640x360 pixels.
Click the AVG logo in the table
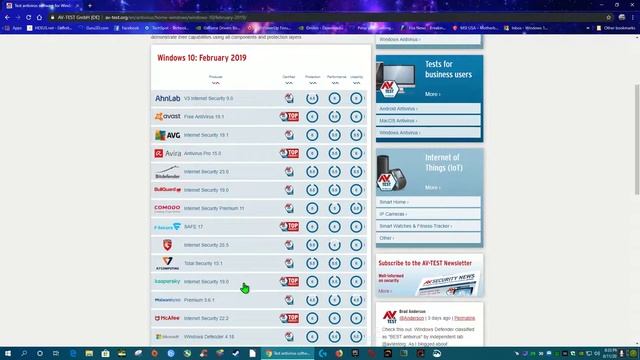pyautogui.click(x=167, y=135)
